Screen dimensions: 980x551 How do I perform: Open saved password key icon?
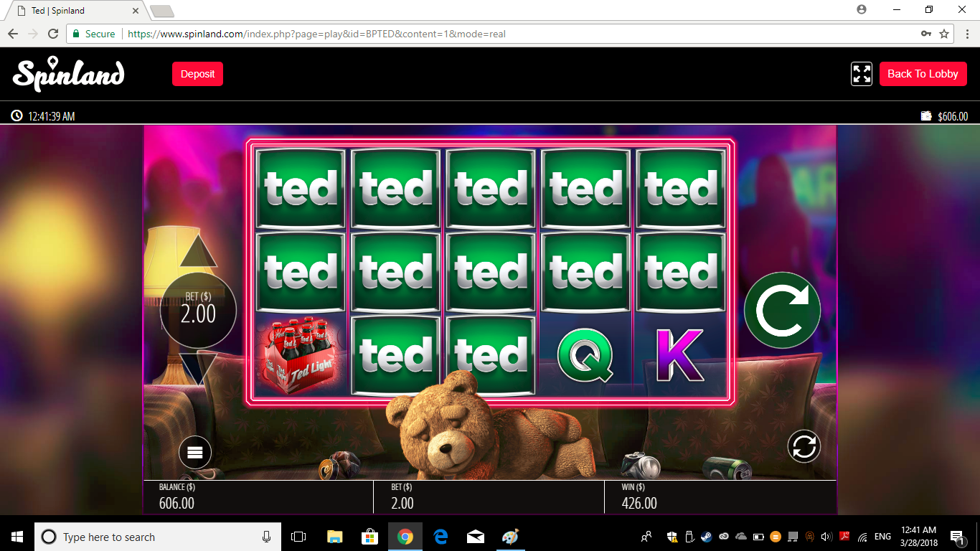(x=926, y=34)
